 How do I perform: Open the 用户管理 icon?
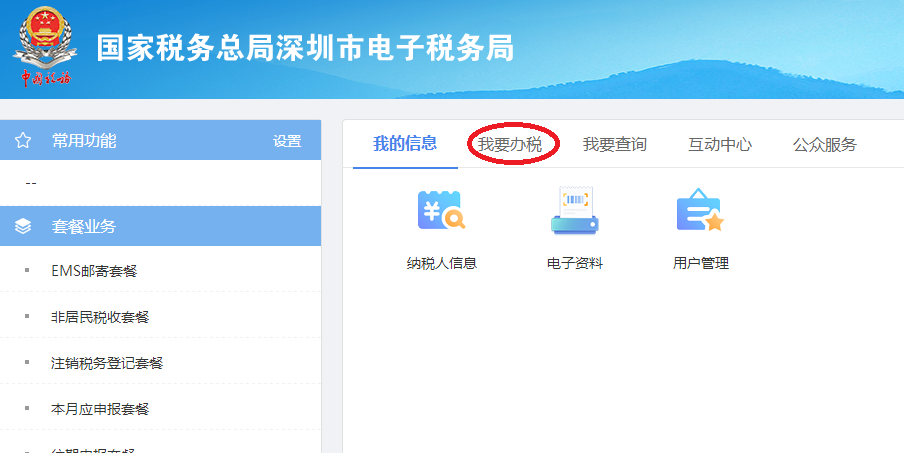coord(700,210)
